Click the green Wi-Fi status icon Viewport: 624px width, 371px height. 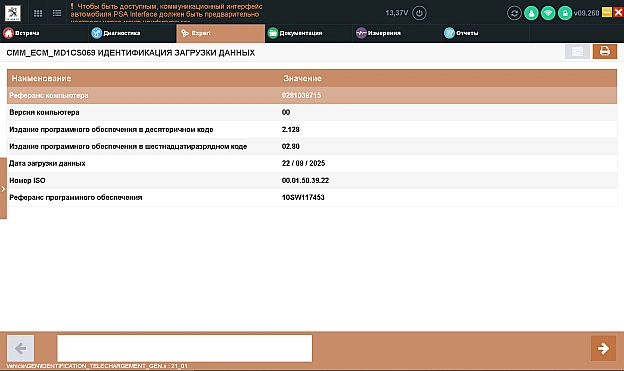point(548,13)
